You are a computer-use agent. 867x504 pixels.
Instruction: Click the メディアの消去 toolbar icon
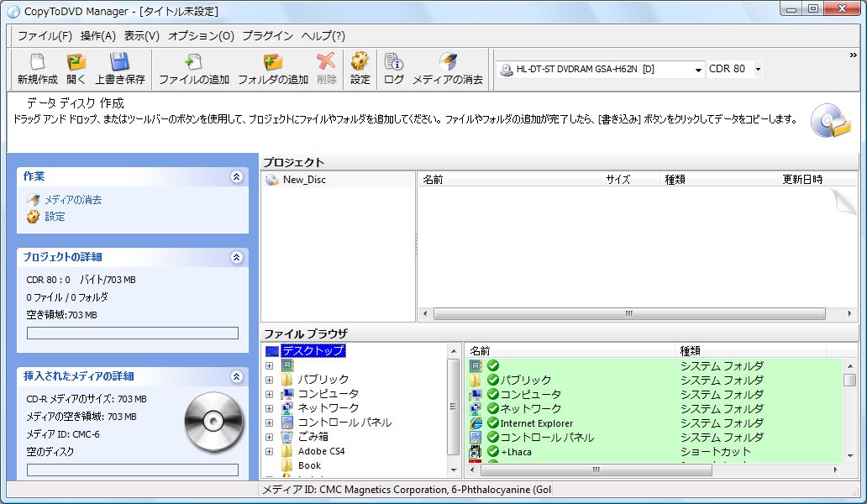[x=448, y=62]
